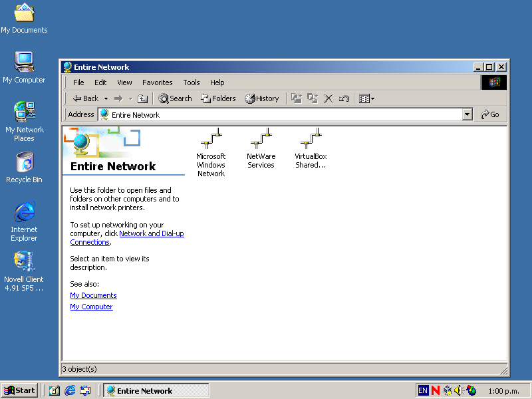Select Novell Client 4.91 SP5 desktop icon

pyautogui.click(x=24, y=271)
